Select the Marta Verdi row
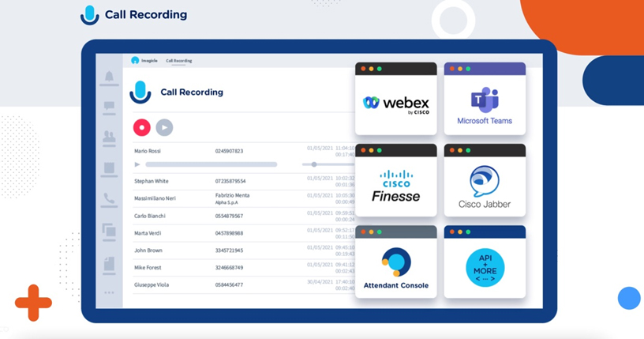This screenshot has width=644, height=339. (244, 233)
